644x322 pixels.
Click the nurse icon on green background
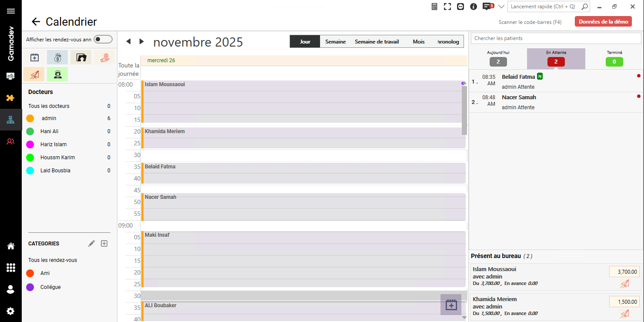coord(57,74)
